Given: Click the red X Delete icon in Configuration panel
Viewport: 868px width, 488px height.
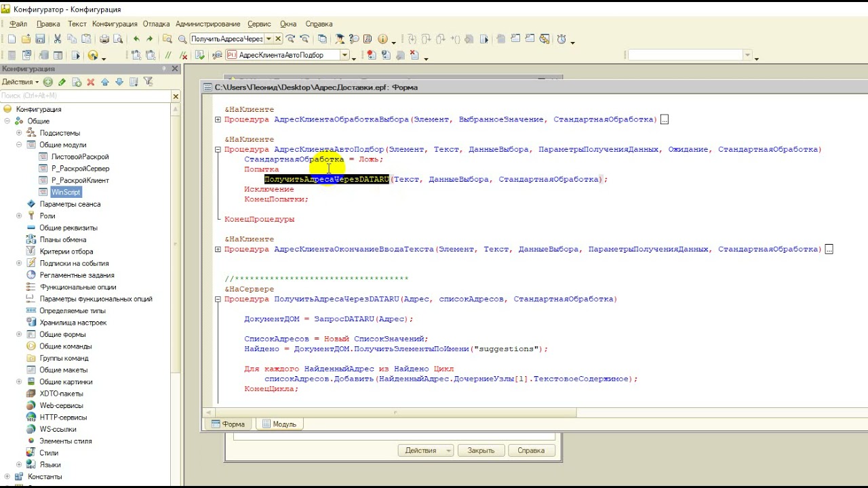Looking at the screenshot, I should (x=90, y=82).
